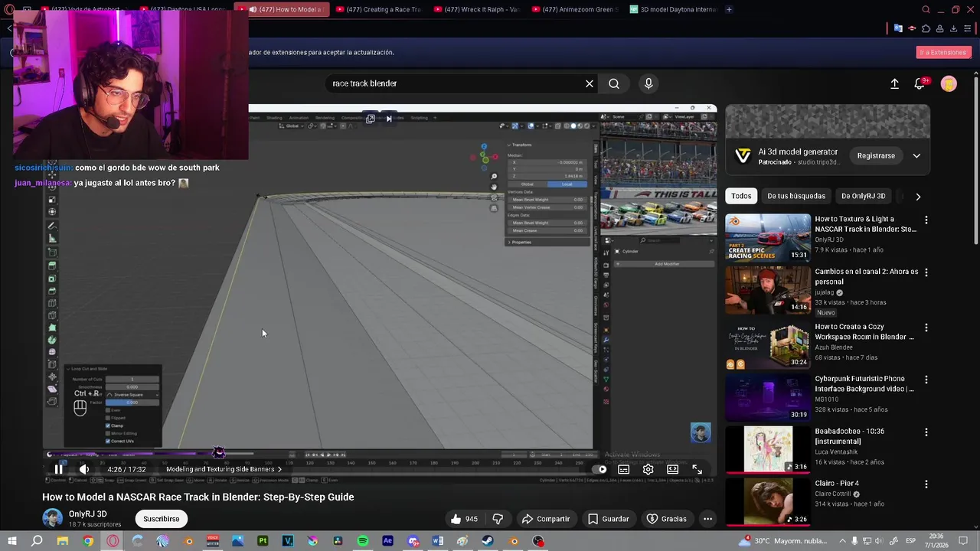This screenshot has width=980, height=551.
Task: Dislike the video
Action: [x=498, y=519]
